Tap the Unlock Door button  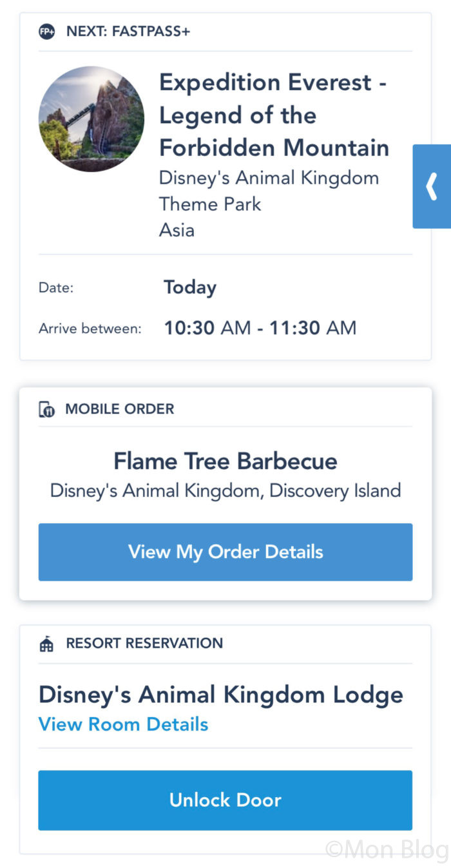coord(225,800)
